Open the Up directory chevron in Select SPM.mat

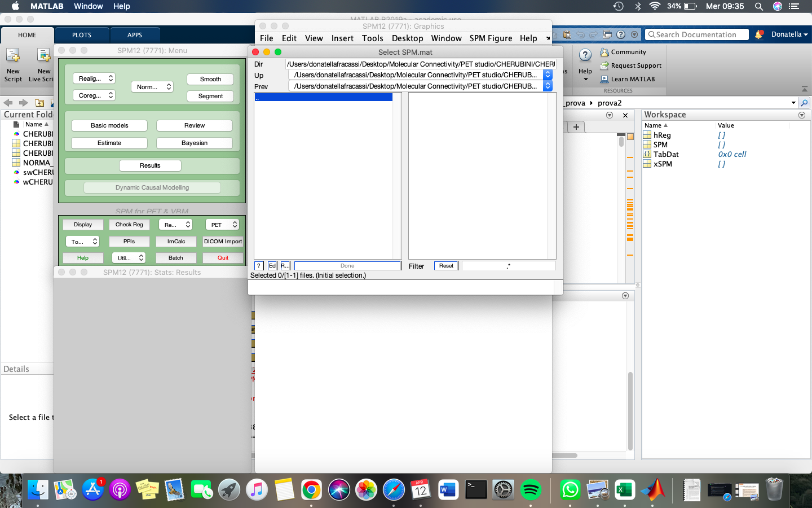coord(547,75)
